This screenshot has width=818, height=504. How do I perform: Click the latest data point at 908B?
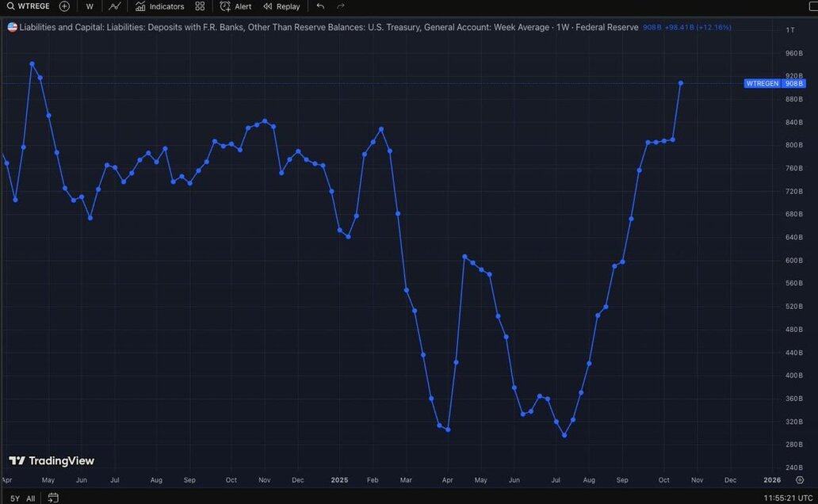tap(681, 83)
